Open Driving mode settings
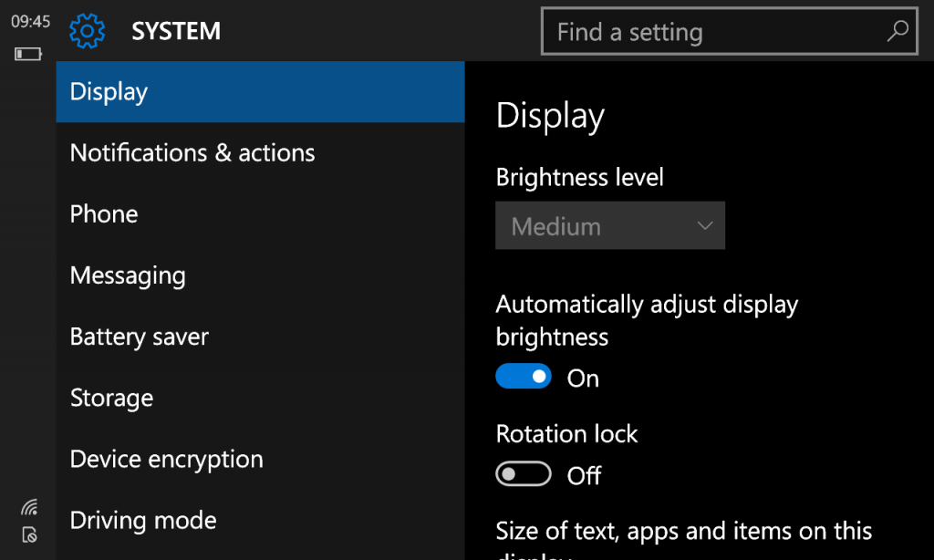This screenshot has width=934, height=560. [x=260, y=521]
